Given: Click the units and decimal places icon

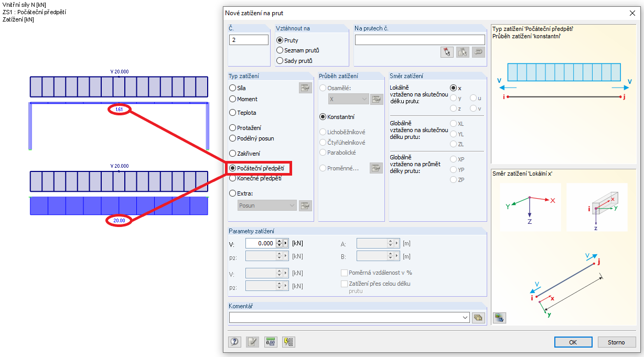Looking at the screenshot, I should pyautogui.click(x=271, y=342).
